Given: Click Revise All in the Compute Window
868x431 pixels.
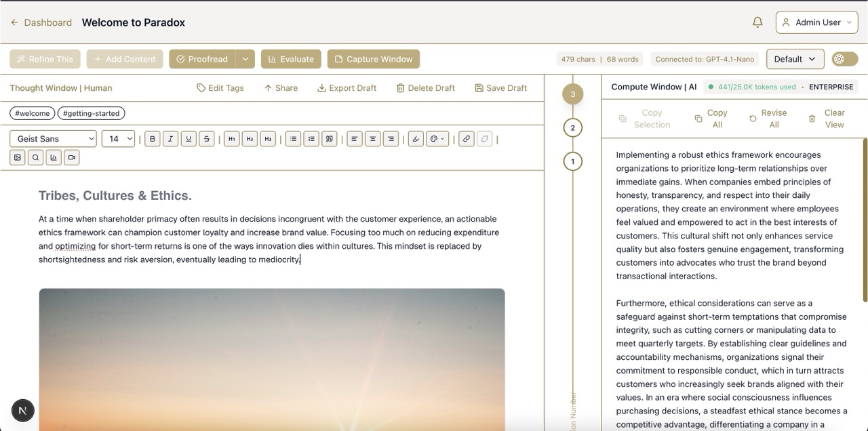Looking at the screenshot, I should tap(768, 119).
